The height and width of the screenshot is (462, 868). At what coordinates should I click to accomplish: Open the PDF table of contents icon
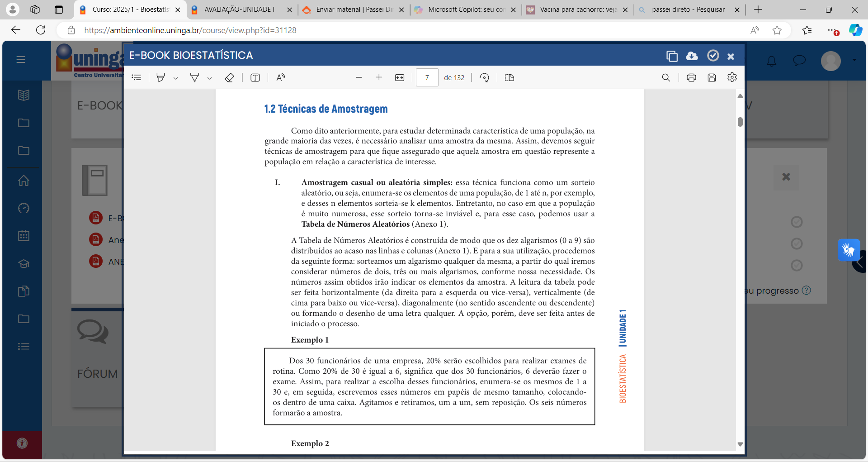(137, 78)
